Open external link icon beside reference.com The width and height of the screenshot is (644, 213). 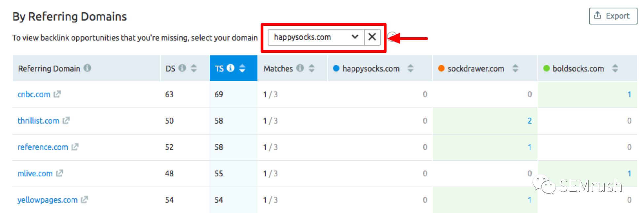75,147
